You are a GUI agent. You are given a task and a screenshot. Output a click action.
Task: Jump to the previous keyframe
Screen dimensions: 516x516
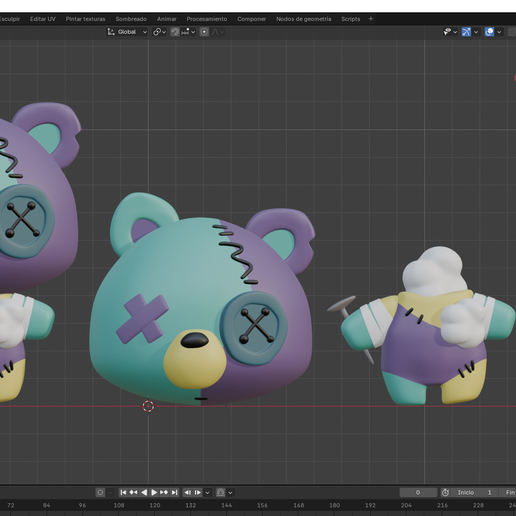[133, 492]
